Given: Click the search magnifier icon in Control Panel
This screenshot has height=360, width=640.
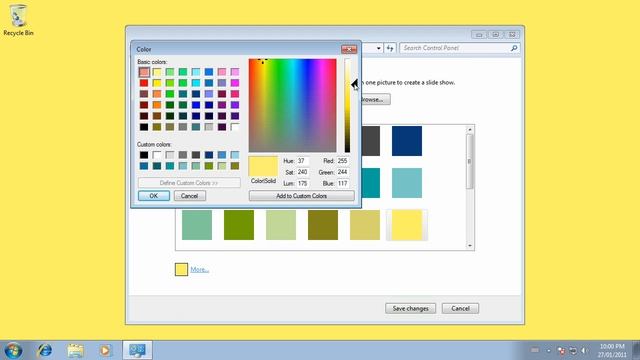Looking at the screenshot, I should pos(514,48).
